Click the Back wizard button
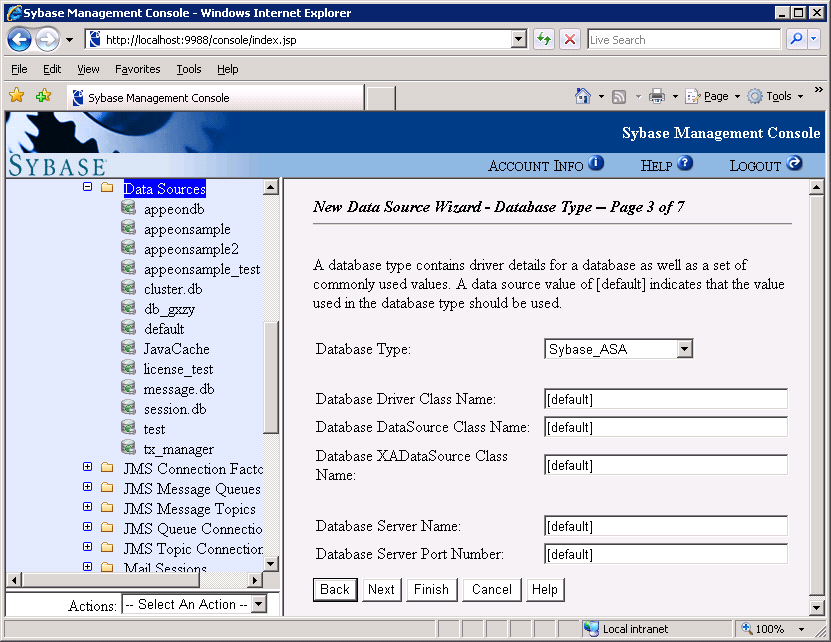The image size is (831, 642). (x=335, y=590)
